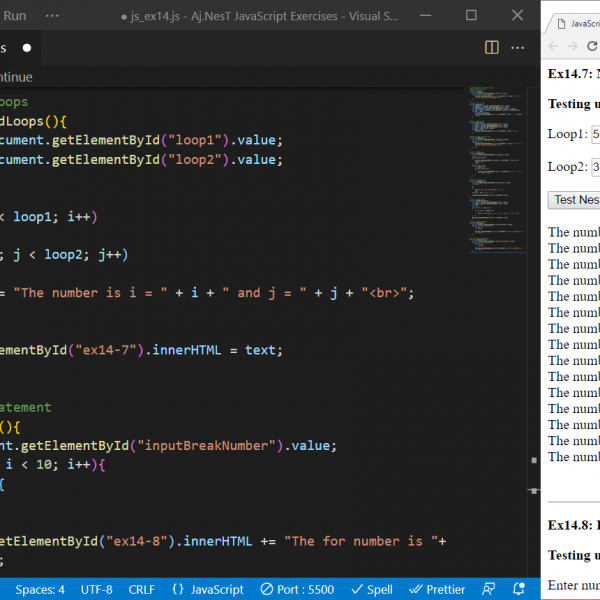
Task: Click the unsaved-changes dot on editor tab
Action: coord(27,47)
